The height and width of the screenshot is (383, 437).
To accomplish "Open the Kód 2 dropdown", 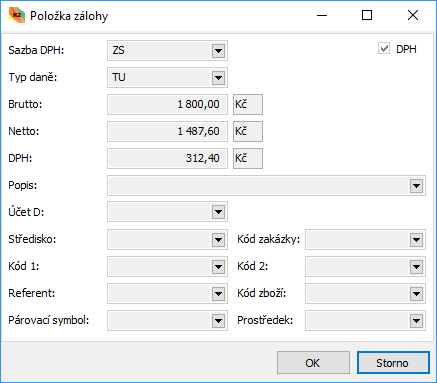I will [416, 267].
